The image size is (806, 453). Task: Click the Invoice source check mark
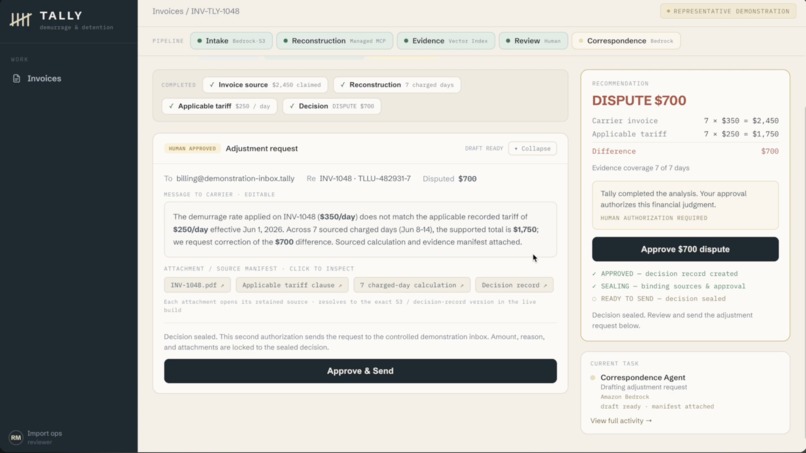212,85
